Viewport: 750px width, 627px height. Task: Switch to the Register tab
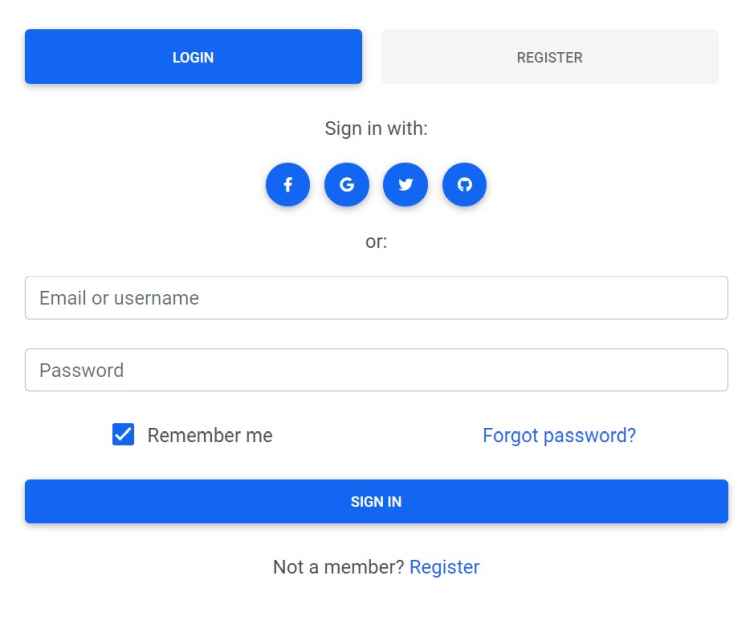pos(549,57)
